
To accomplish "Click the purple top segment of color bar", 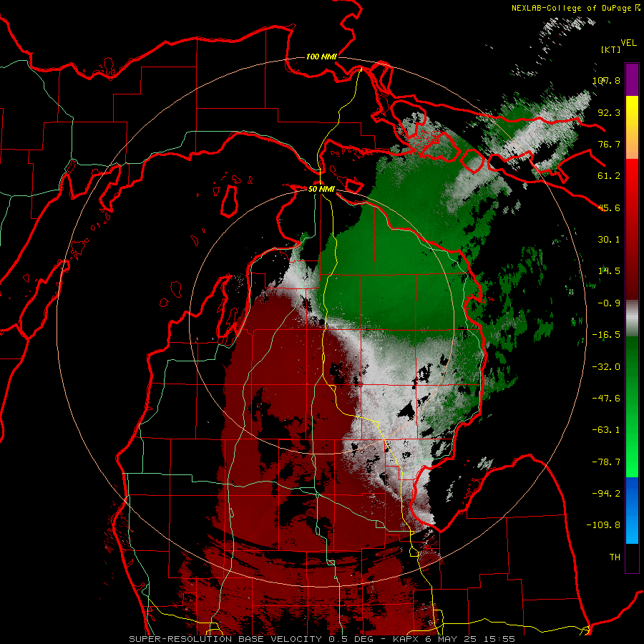I will point(632,80).
